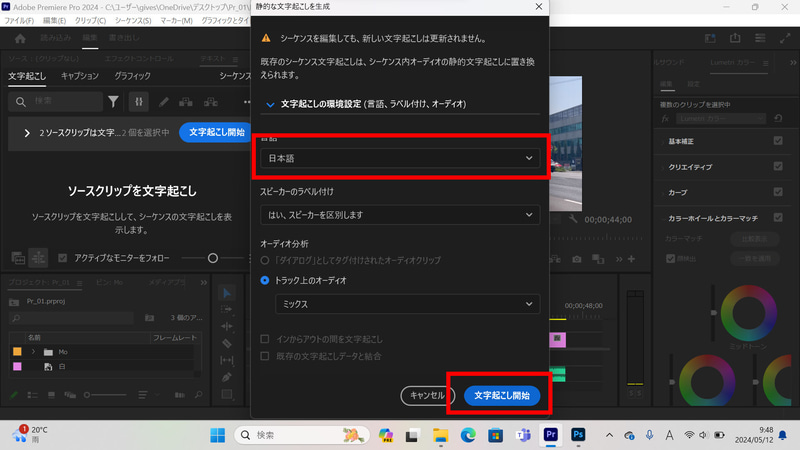Open the ファイル(F) menu
The image size is (800, 450).
pos(19,20)
